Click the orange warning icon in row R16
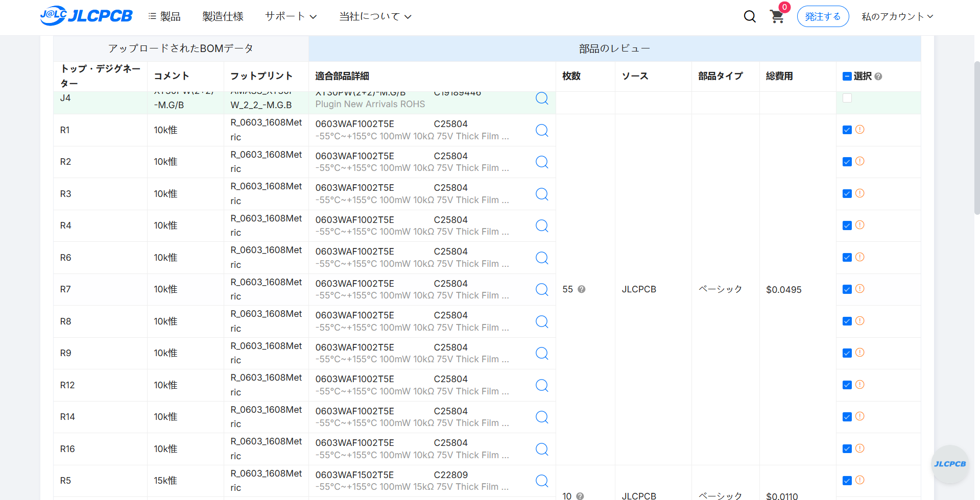 [x=860, y=448]
